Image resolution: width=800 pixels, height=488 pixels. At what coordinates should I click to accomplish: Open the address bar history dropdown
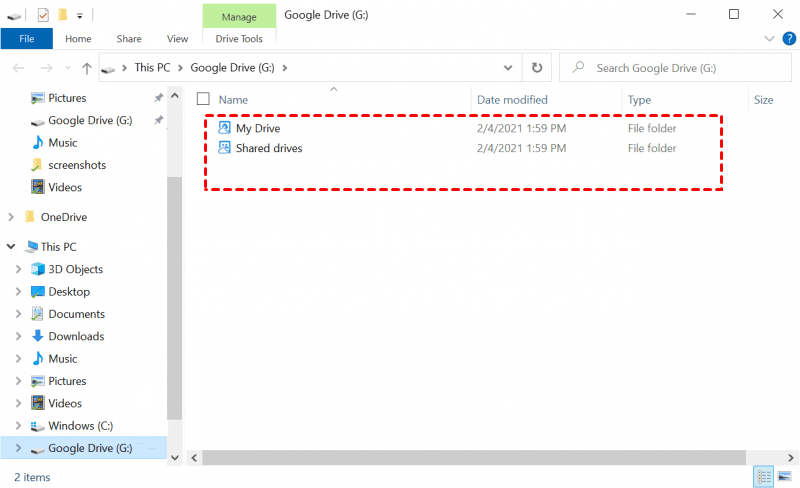(508, 68)
